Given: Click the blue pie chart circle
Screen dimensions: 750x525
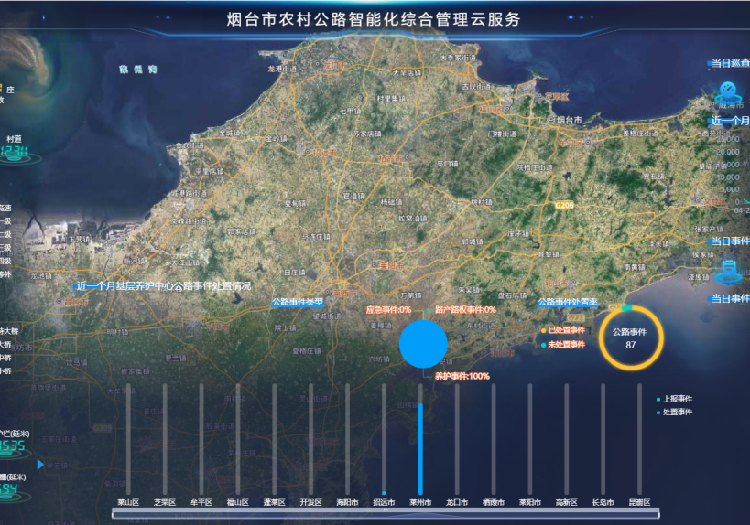Looking at the screenshot, I should pyautogui.click(x=423, y=343).
